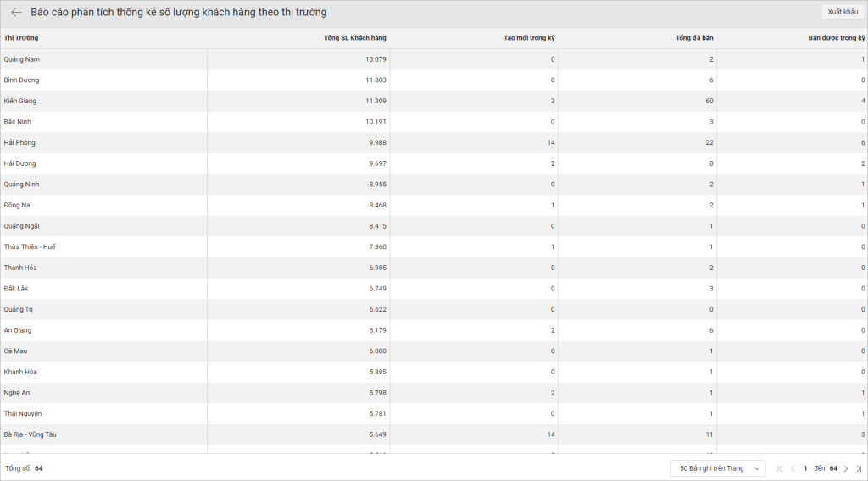Click Bà Rịa - Vũng Tàu sold value 11
Viewport: 868px width, 481px height.
click(x=709, y=434)
